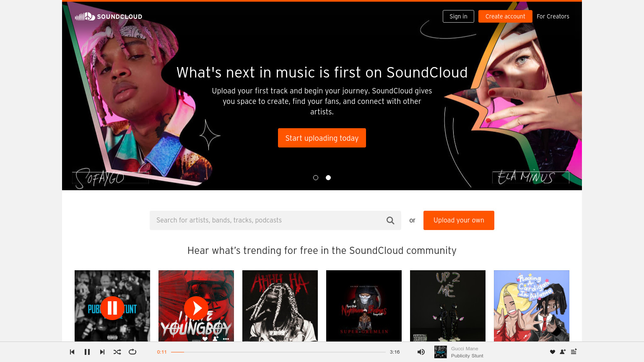Open the For Creators page
644x362 pixels.
pyautogui.click(x=553, y=16)
